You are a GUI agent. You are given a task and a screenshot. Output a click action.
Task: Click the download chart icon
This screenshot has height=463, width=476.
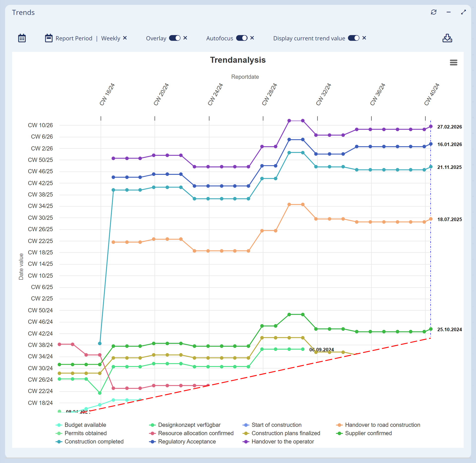click(447, 38)
